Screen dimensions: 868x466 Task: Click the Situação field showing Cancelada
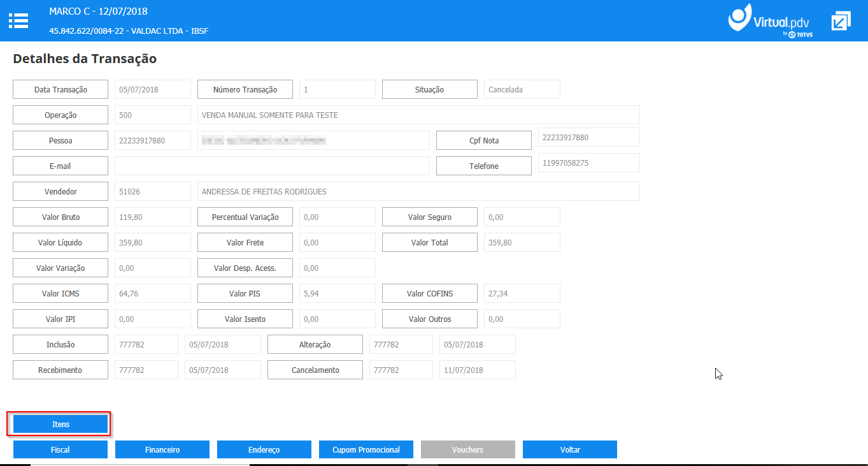[522, 89]
